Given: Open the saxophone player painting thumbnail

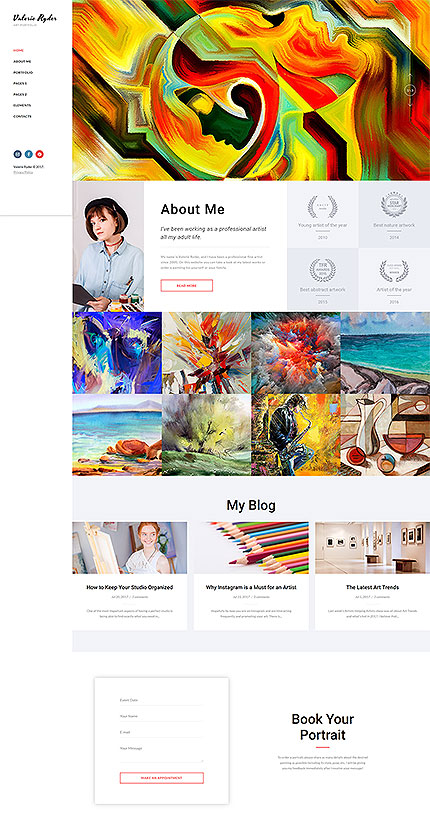Looking at the screenshot, I should click(x=295, y=435).
